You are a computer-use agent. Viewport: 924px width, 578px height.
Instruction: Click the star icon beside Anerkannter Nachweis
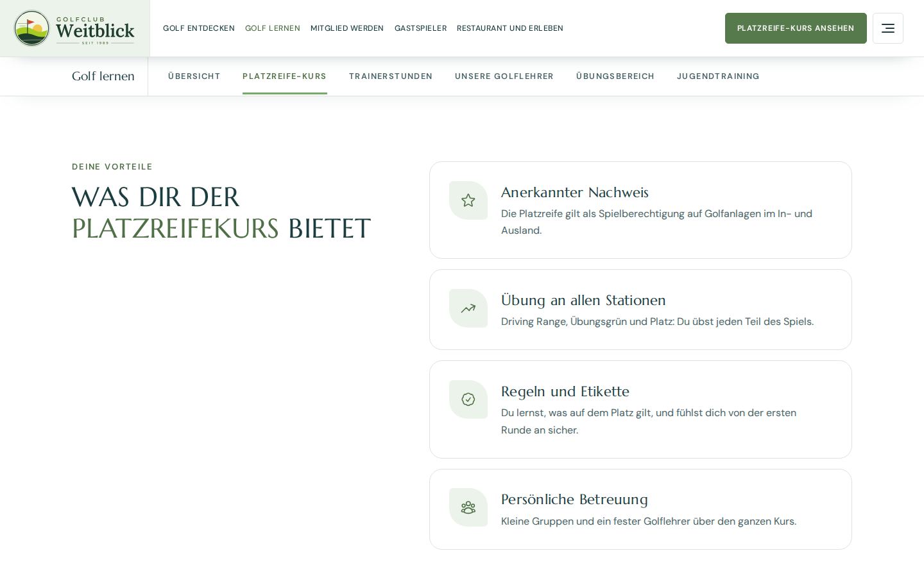point(468,200)
